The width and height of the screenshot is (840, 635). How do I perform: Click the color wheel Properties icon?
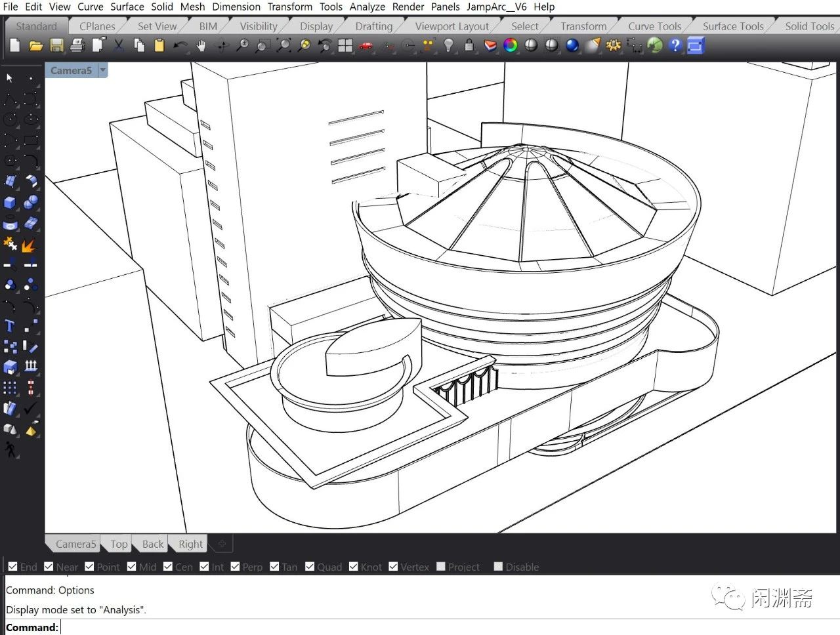coord(511,45)
